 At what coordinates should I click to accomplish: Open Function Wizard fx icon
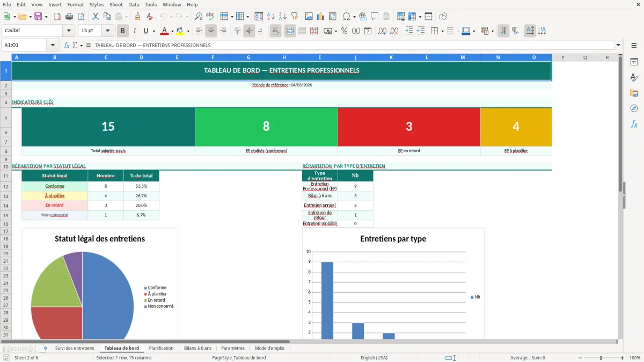coord(67,46)
